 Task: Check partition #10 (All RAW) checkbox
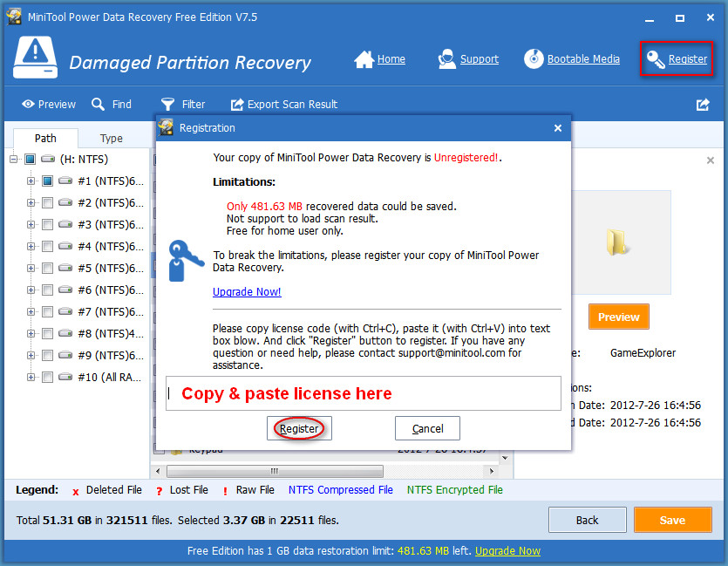(x=47, y=377)
